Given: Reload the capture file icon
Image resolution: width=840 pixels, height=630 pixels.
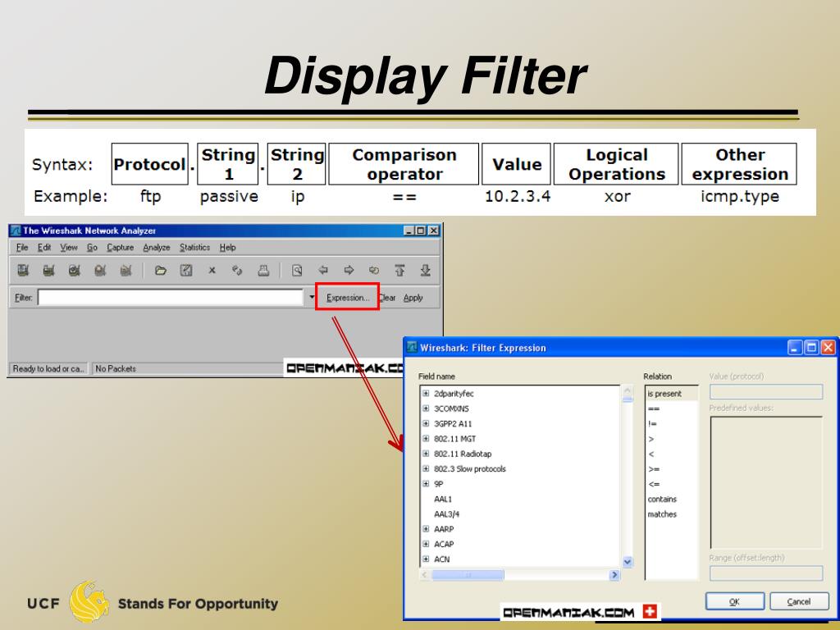Looking at the screenshot, I should click(237, 271).
